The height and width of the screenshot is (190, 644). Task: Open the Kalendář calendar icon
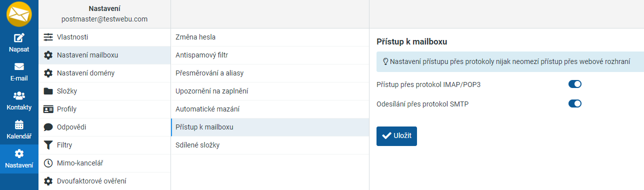click(19, 124)
